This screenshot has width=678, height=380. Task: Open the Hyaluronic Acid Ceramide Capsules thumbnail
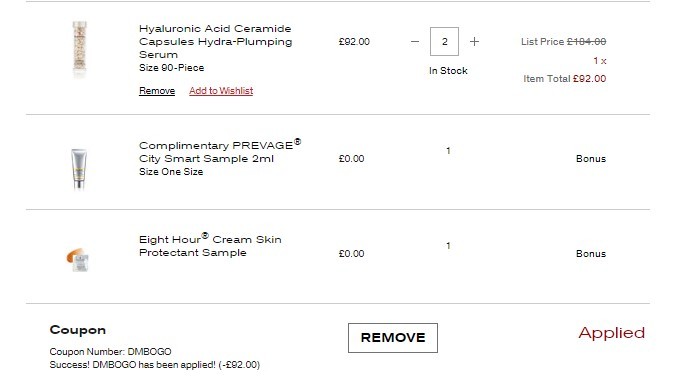point(80,49)
